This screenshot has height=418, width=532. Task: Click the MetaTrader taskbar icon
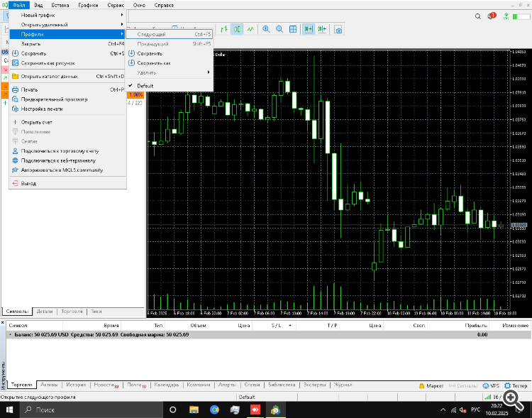pyautogui.click(x=275, y=410)
